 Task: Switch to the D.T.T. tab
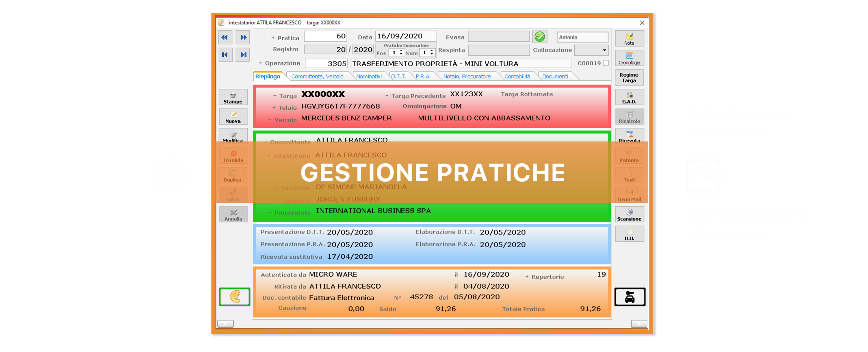[399, 77]
